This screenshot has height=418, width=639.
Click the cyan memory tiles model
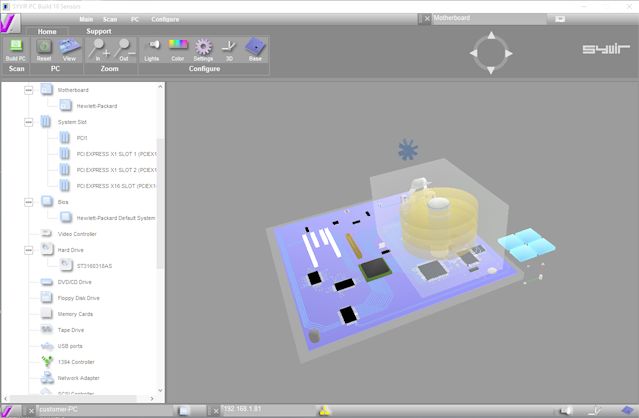tap(526, 243)
